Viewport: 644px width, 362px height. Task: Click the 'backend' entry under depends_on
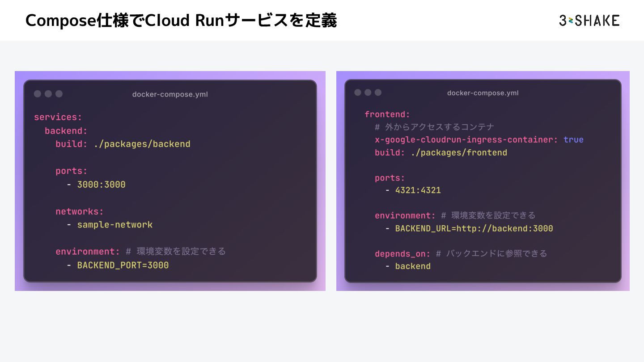click(x=413, y=266)
